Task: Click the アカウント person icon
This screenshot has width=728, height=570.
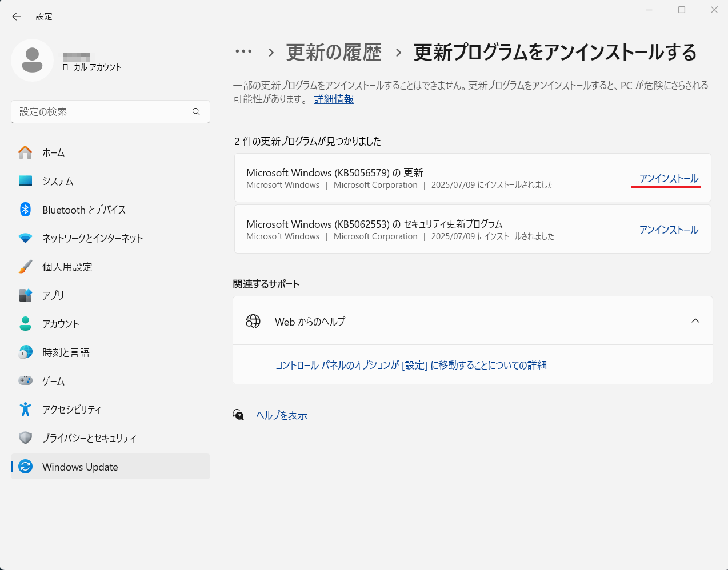Action: [x=25, y=324]
